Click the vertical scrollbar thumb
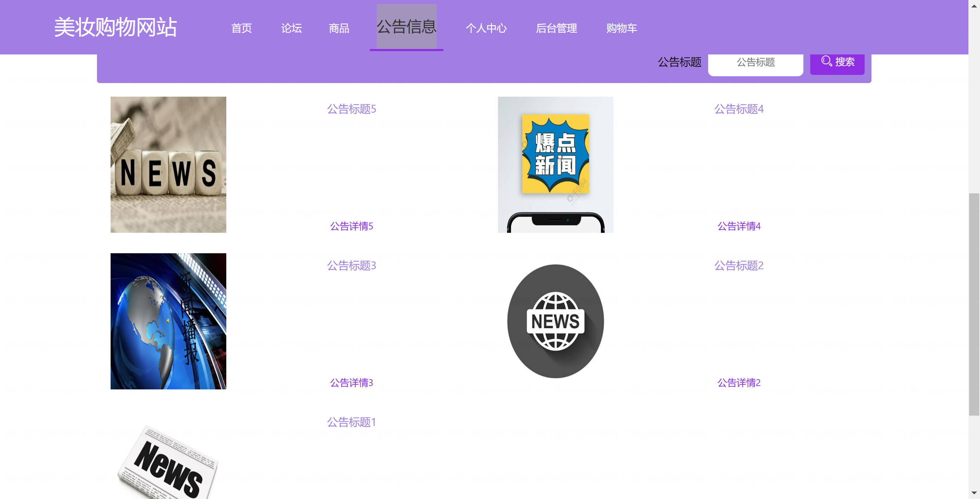The height and width of the screenshot is (499, 980). click(x=974, y=305)
